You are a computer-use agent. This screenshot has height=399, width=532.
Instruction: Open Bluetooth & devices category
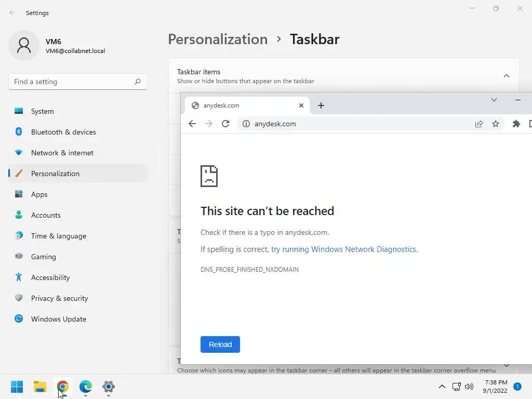78,132
